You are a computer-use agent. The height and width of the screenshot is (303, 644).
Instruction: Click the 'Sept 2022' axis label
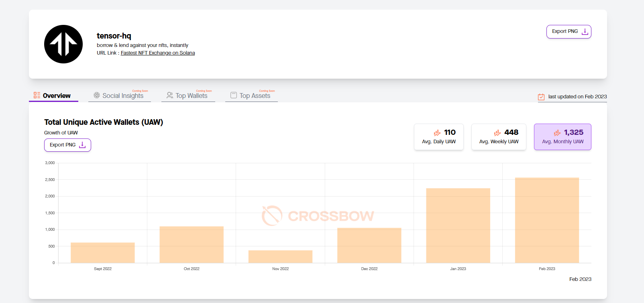click(103, 269)
